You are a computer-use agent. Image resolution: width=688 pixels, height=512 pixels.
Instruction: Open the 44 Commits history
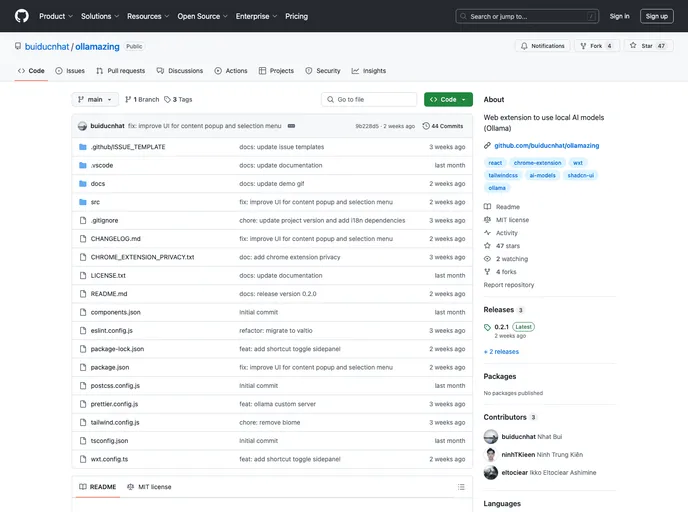click(443, 126)
